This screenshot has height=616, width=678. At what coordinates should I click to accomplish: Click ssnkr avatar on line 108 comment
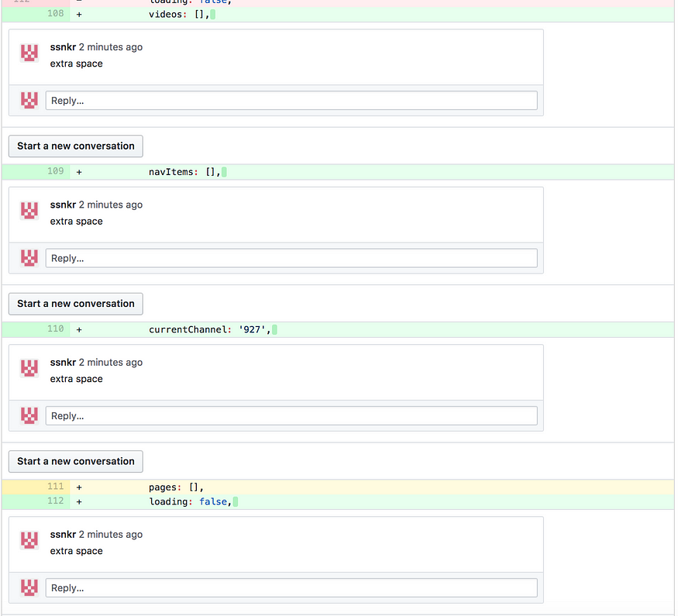pos(29,53)
